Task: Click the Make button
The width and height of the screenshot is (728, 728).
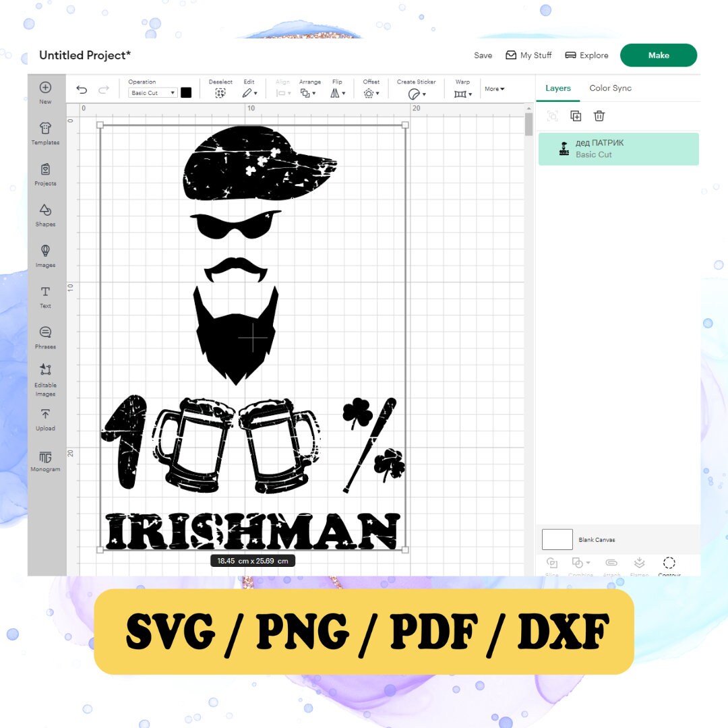Action: (659, 55)
